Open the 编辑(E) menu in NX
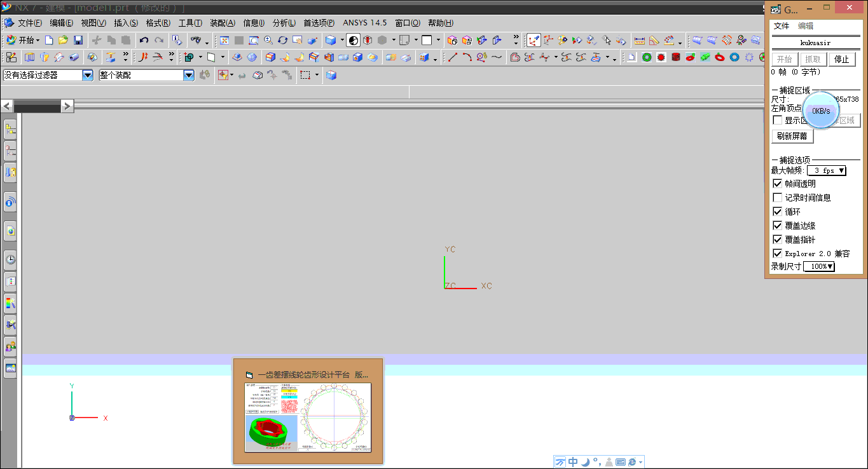This screenshot has height=469, width=868. (x=61, y=23)
